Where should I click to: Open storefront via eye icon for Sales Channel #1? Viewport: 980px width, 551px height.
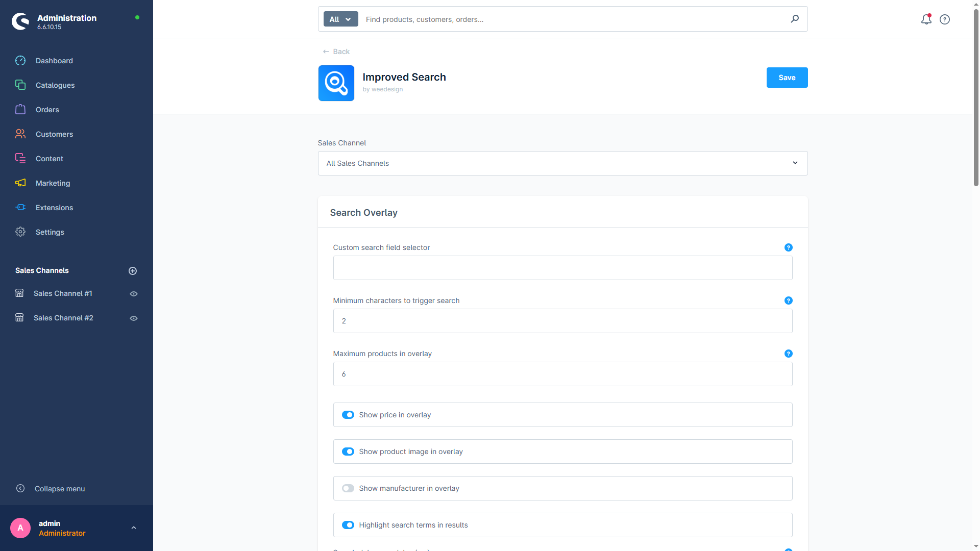coord(134,294)
